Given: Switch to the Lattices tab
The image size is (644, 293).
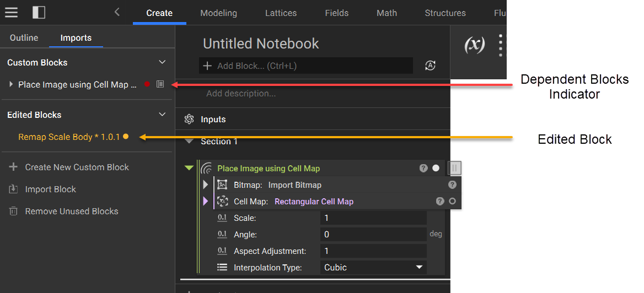Looking at the screenshot, I should (281, 13).
